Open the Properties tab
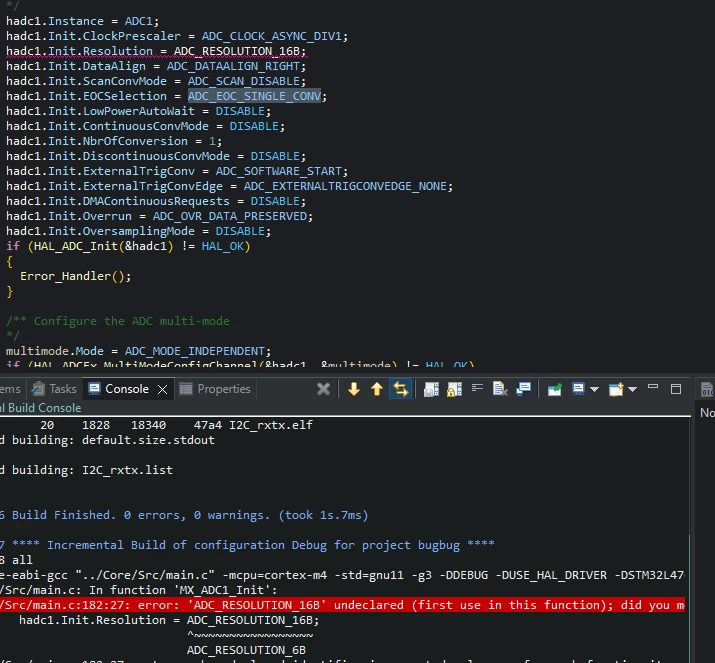The height and width of the screenshot is (663, 715). tap(215, 389)
